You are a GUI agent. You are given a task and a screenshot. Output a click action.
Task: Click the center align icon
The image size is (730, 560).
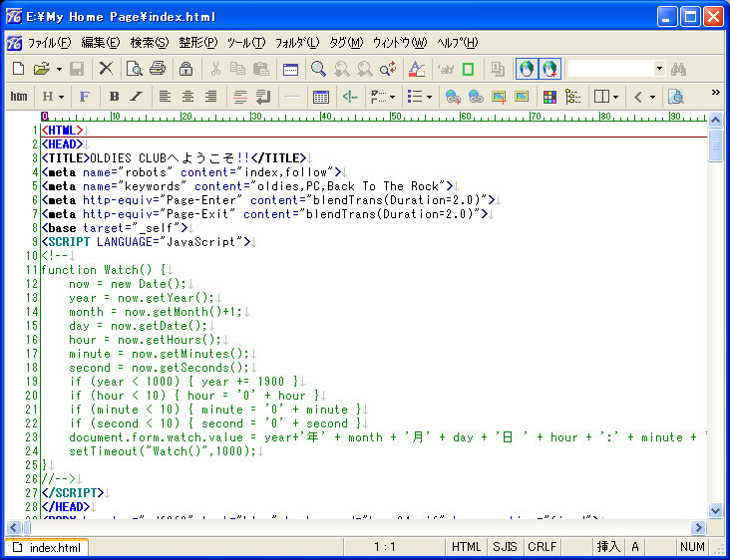[186, 97]
